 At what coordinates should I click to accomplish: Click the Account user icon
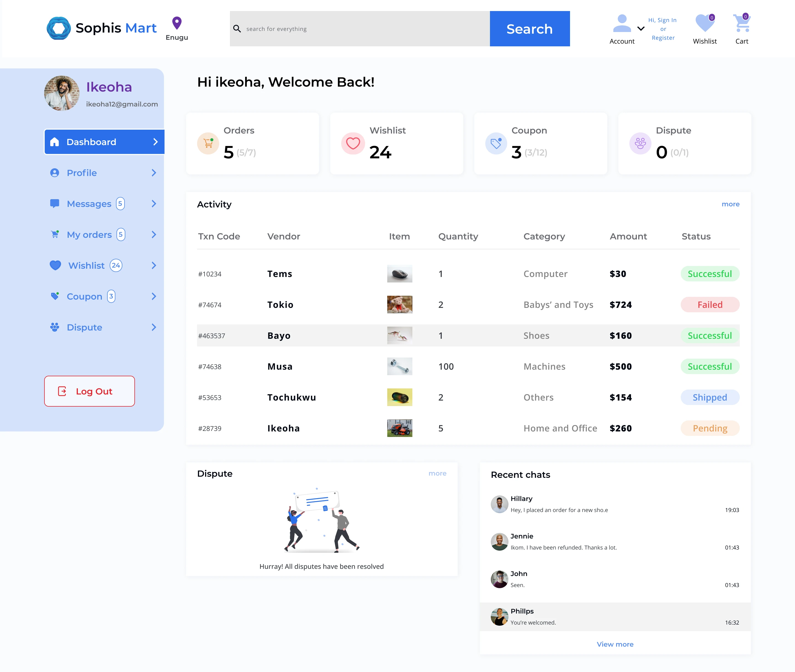click(x=622, y=24)
